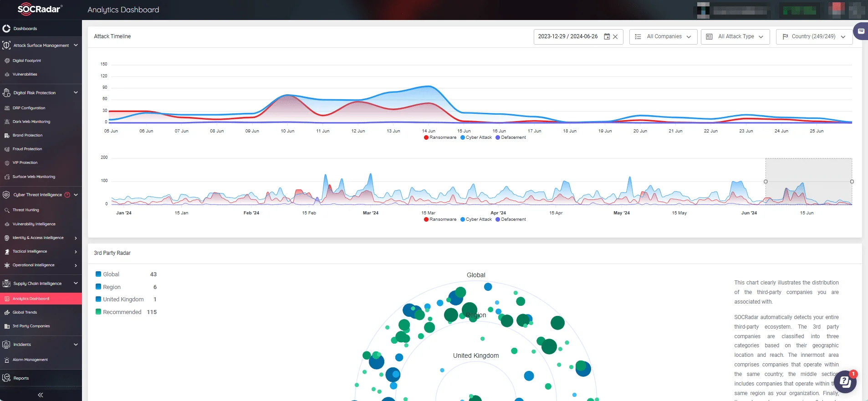This screenshot has height=401, width=868.
Task: Click the Global Trends icon
Action: 7,312
